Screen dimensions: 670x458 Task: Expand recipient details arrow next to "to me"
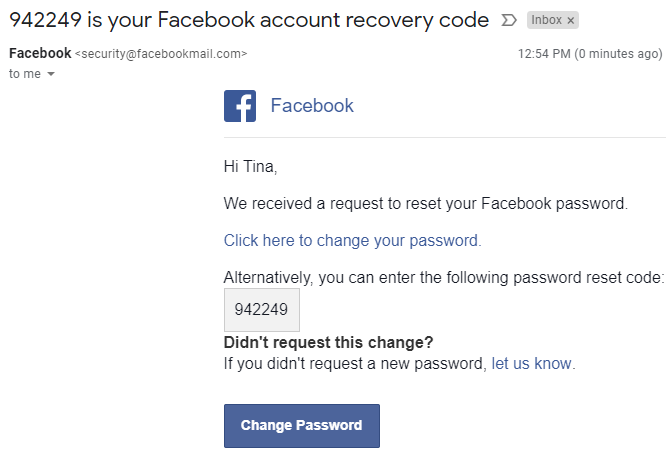[x=51, y=74]
